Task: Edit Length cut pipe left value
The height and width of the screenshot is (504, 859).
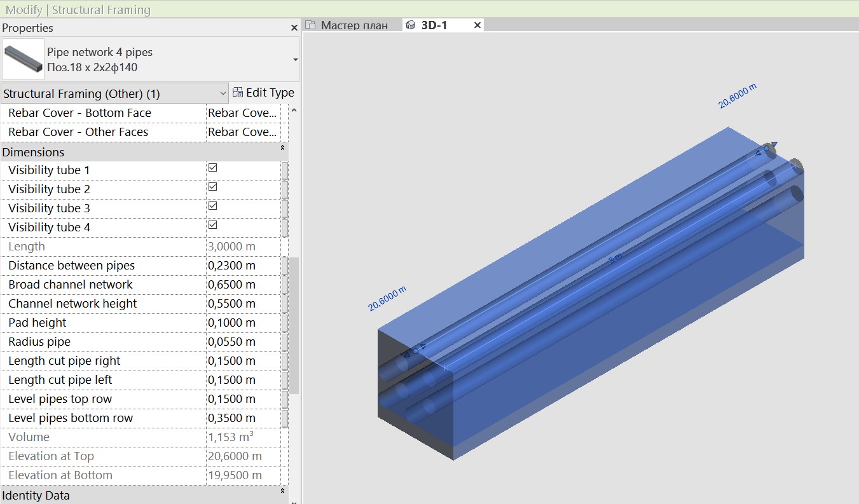Action: pos(244,380)
